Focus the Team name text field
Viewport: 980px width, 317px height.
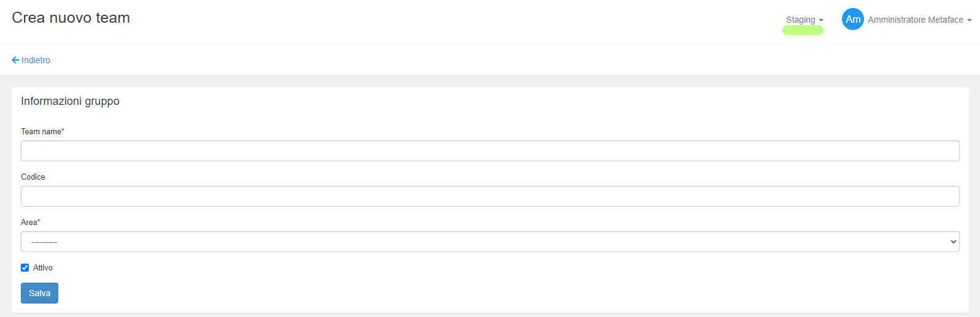click(x=490, y=151)
